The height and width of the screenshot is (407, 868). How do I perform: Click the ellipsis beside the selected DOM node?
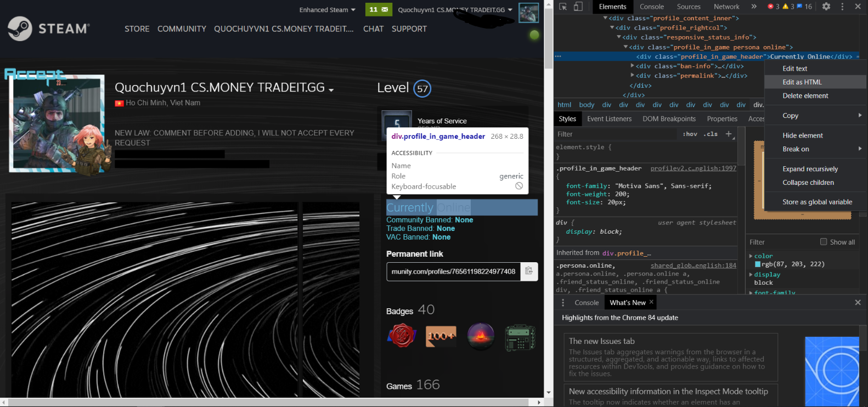(x=558, y=56)
